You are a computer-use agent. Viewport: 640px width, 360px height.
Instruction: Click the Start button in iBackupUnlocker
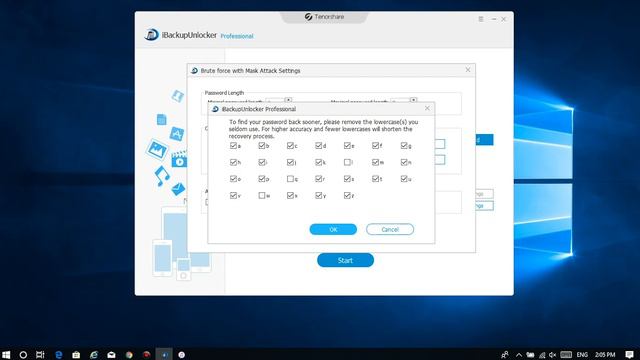point(345,260)
